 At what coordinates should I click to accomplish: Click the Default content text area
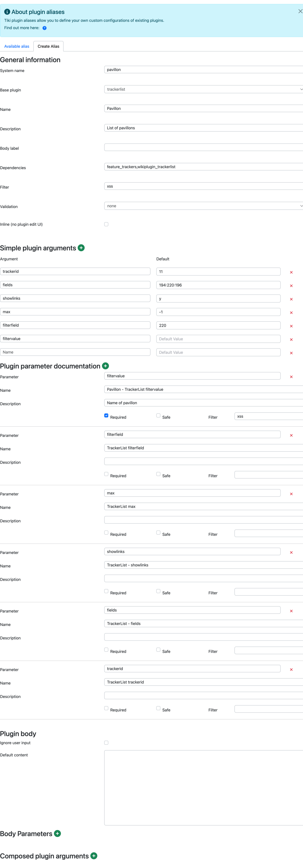point(204,788)
